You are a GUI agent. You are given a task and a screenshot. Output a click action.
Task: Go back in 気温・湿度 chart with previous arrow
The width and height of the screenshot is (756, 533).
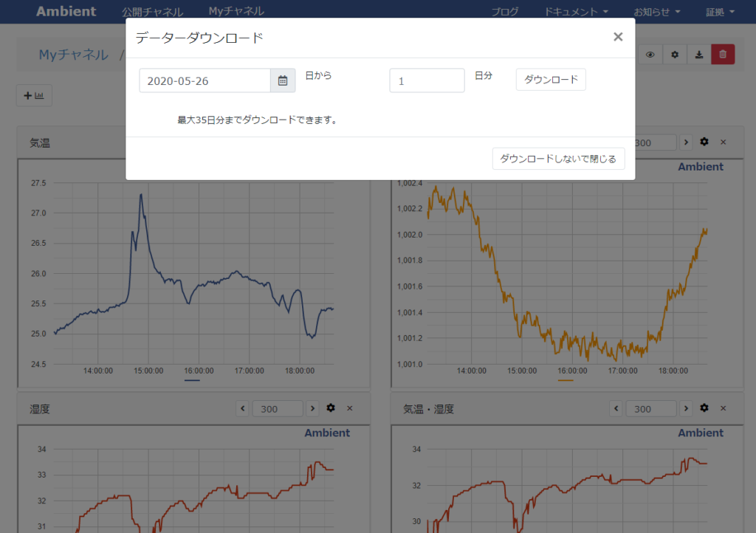click(x=616, y=408)
